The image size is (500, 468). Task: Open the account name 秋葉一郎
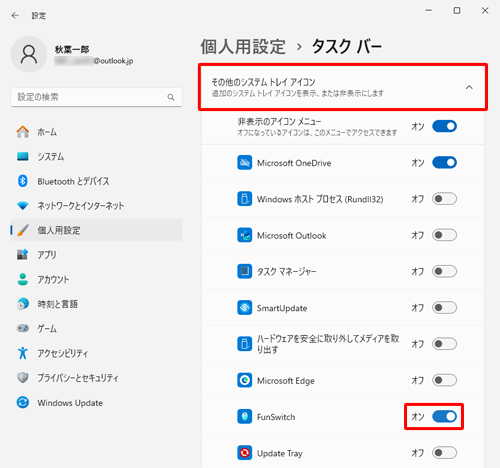[x=72, y=49]
